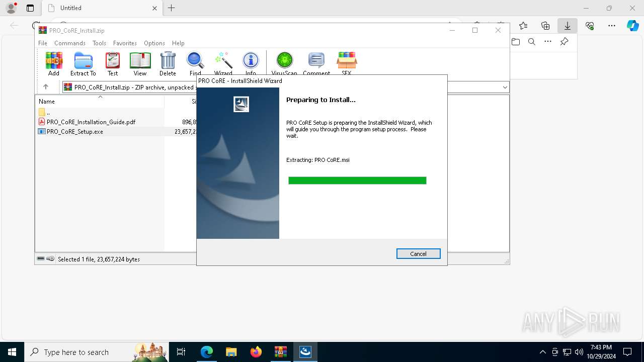Go up one folder level arrow
Image resolution: width=644 pixels, height=362 pixels.
pyautogui.click(x=46, y=87)
